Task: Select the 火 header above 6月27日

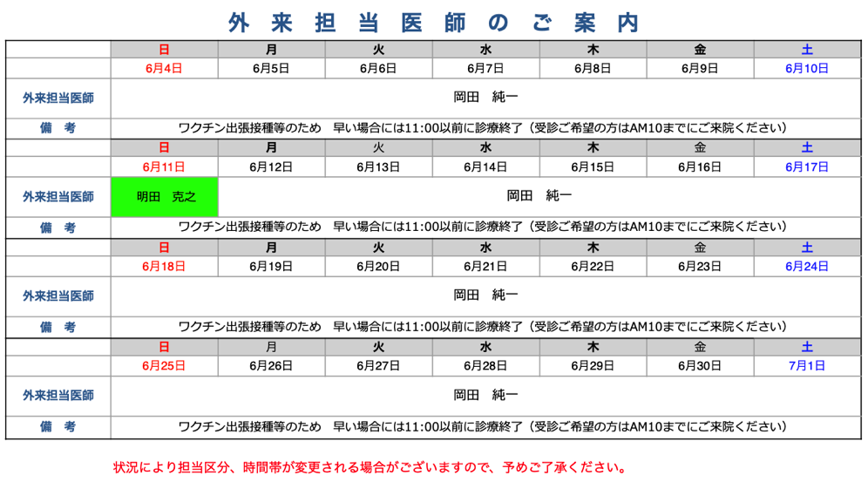Action: (378, 347)
